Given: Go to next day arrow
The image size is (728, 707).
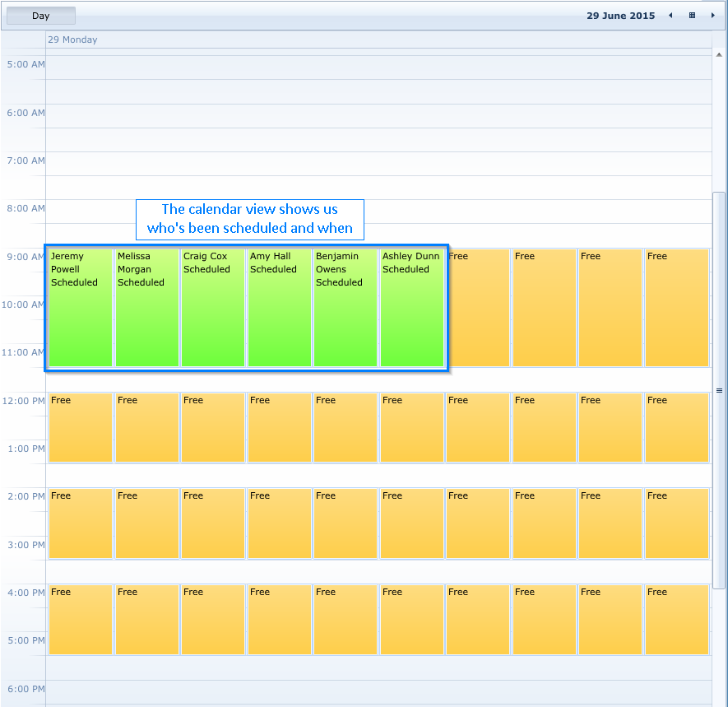Looking at the screenshot, I should point(712,16).
